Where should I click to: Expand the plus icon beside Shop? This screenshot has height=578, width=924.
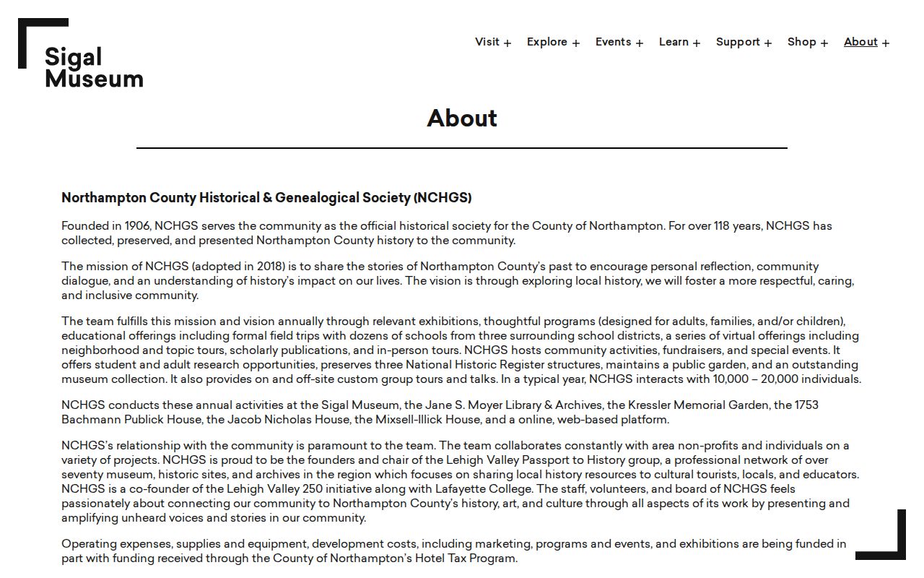pyautogui.click(x=824, y=43)
